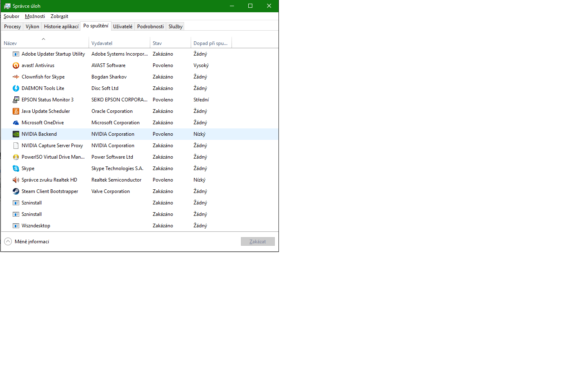Sort by the Název column header
Viewport: 588px width, 368px height.
coord(45,43)
